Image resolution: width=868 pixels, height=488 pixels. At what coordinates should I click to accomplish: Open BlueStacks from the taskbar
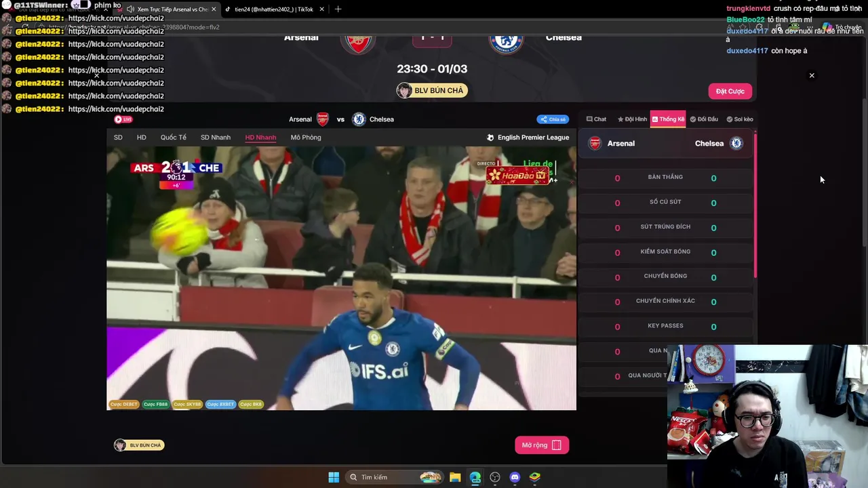pos(535,477)
